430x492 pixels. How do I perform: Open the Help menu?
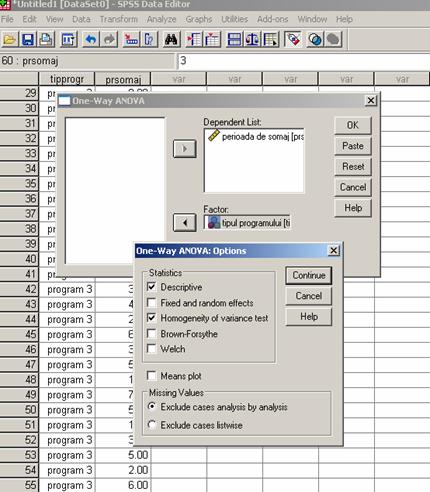click(344, 19)
